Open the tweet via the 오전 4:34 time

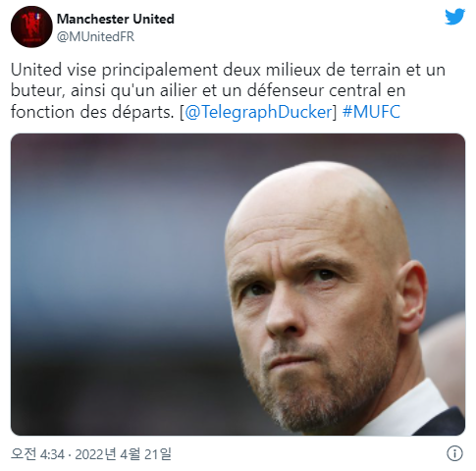[x=37, y=454]
